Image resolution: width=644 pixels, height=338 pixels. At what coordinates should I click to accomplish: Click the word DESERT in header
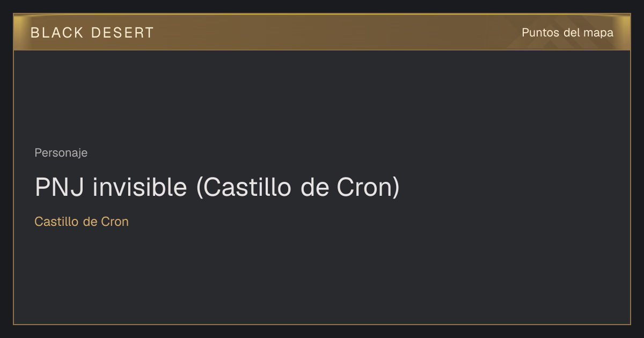(x=122, y=33)
